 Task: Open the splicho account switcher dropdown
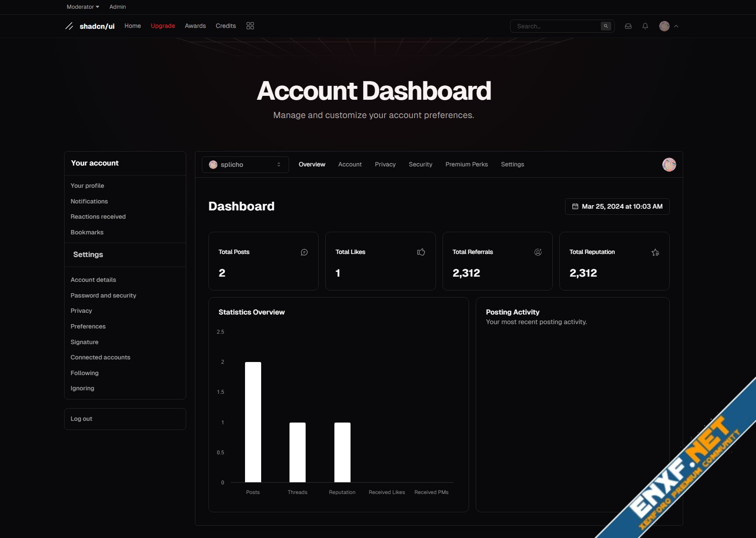click(245, 165)
